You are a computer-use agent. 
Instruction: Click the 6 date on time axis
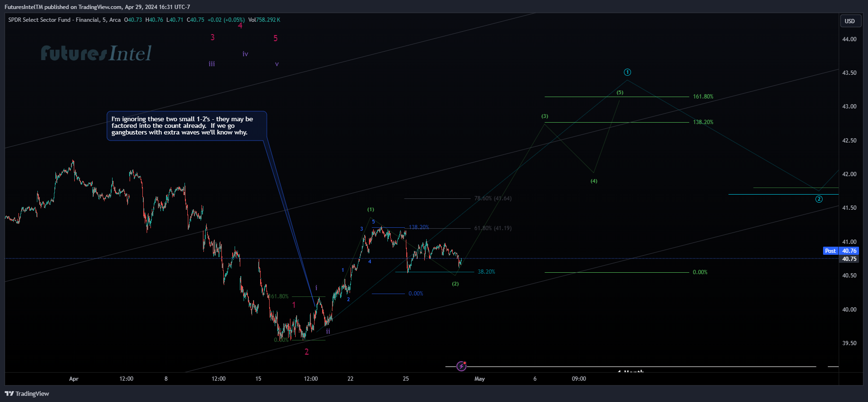tap(535, 379)
